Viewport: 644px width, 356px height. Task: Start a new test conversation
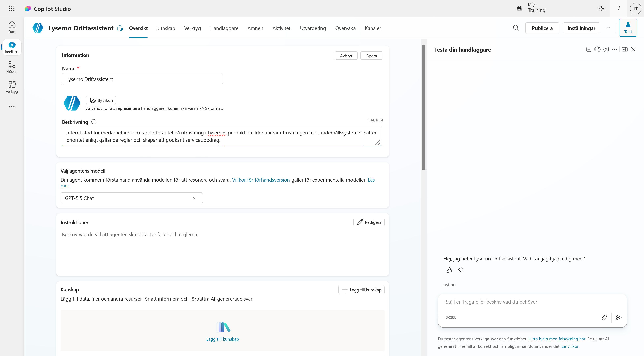(x=589, y=49)
